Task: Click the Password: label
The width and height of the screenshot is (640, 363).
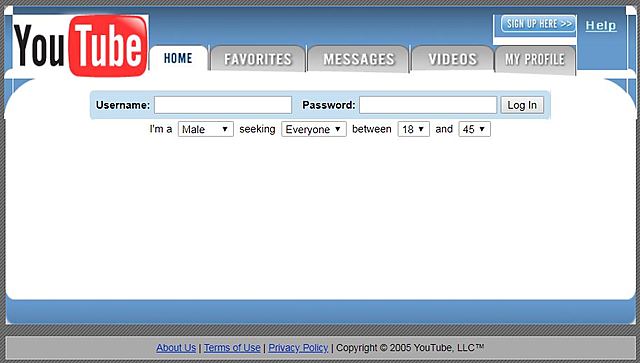Action: click(329, 105)
